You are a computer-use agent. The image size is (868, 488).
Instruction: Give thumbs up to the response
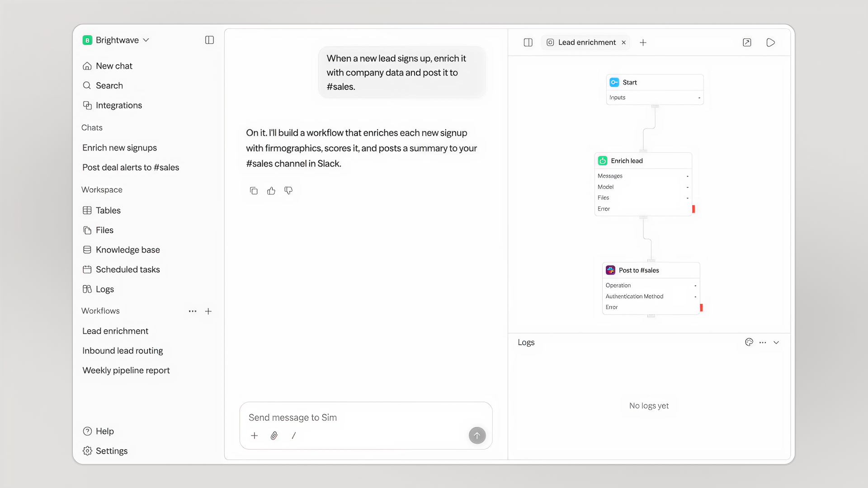click(x=271, y=191)
